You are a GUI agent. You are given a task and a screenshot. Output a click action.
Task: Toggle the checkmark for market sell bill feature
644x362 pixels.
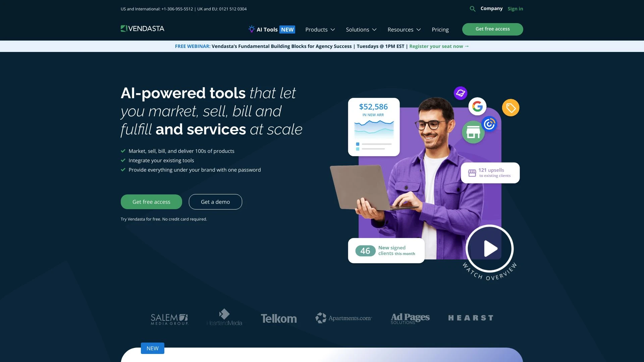123,151
